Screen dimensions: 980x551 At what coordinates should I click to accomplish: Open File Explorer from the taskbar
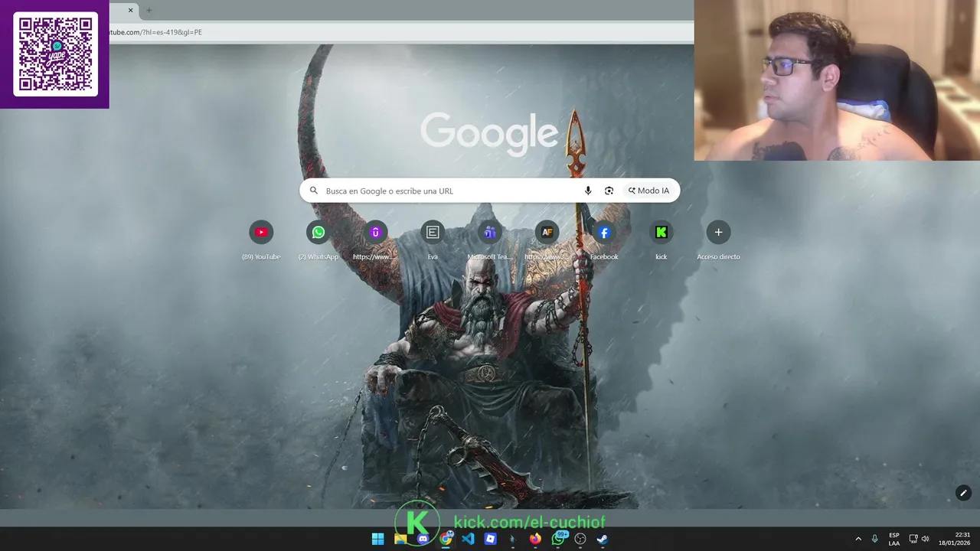(400, 539)
